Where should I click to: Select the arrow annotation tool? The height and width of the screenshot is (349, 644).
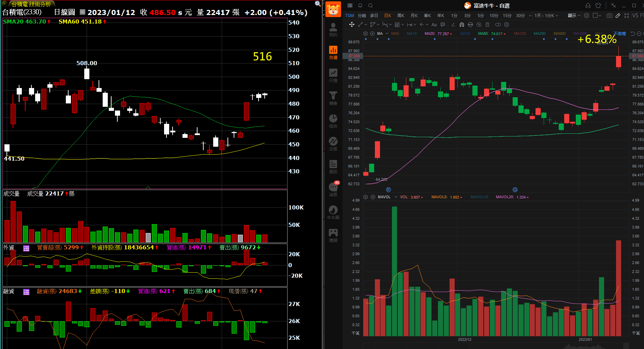[x=422, y=25]
